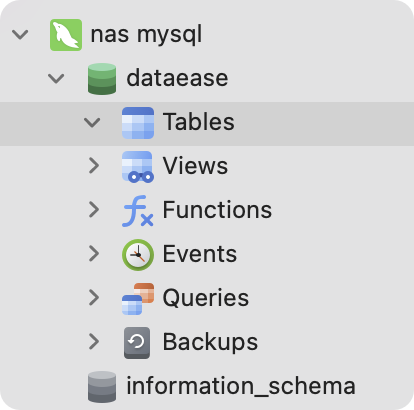Expand the Views node chevron
Image resolution: width=414 pixels, height=410 pixels.
[94, 166]
